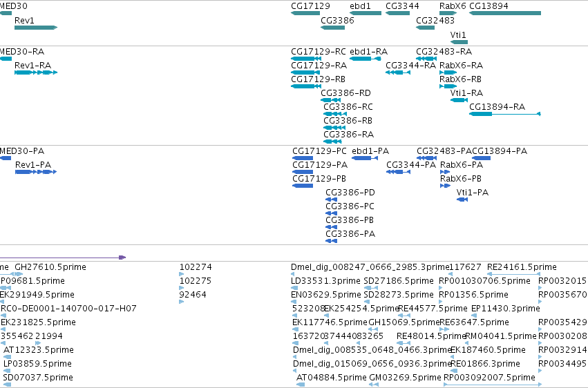Select protein CG3386-PB
This screenshot has width=588, height=388.
(331, 227)
